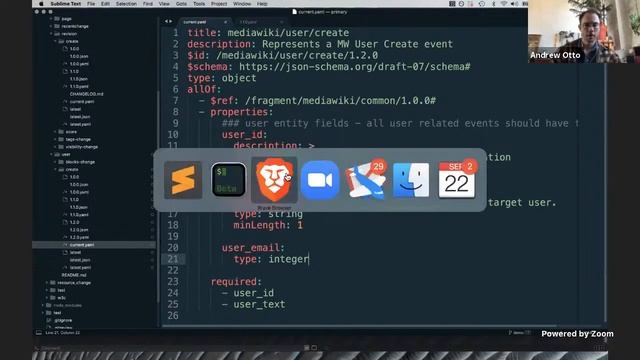The image size is (640, 360).
Task: Select the Zoom icon in app switcher
Action: [x=320, y=180]
